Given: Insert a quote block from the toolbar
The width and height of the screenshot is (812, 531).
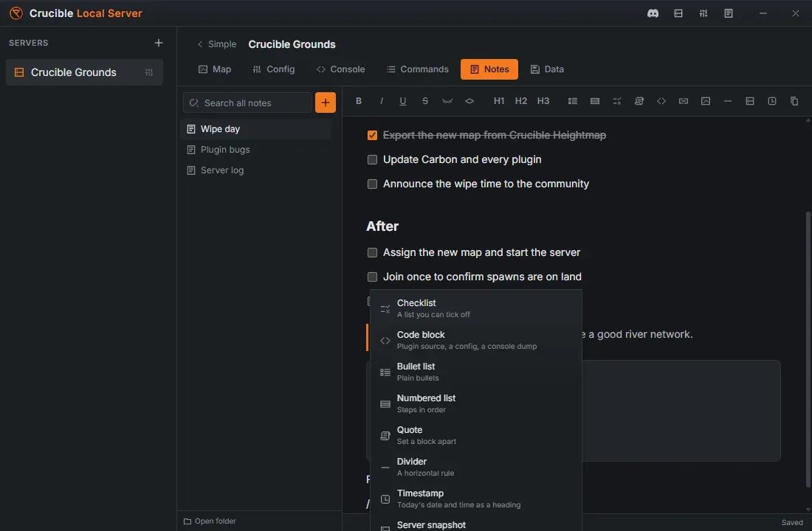Looking at the screenshot, I should pyautogui.click(x=639, y=101).
